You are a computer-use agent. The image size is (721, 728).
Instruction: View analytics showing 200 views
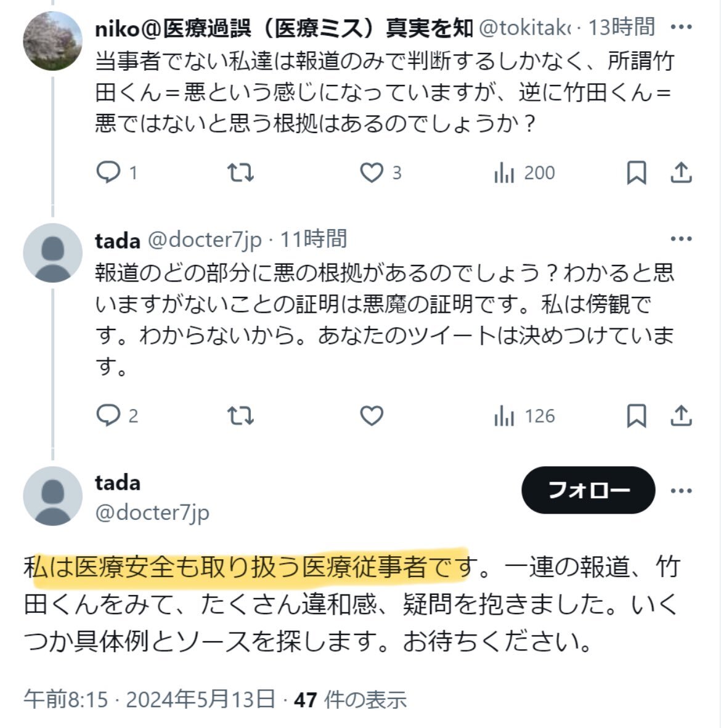click(524, 172)
